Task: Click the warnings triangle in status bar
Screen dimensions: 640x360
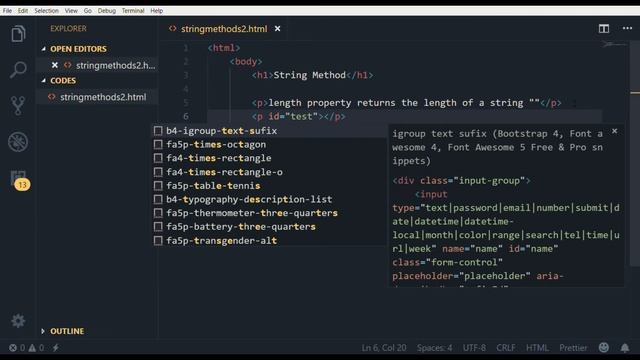Action: click(32, 348)
